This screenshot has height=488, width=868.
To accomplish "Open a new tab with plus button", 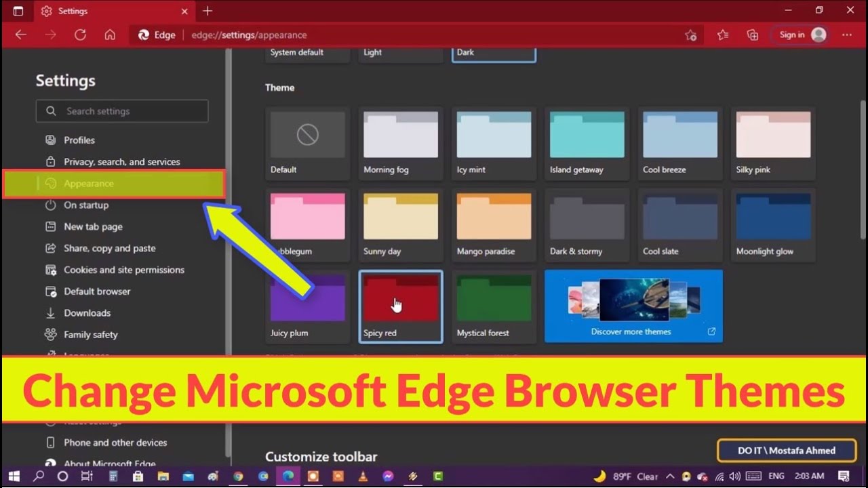I will point(208,11).
